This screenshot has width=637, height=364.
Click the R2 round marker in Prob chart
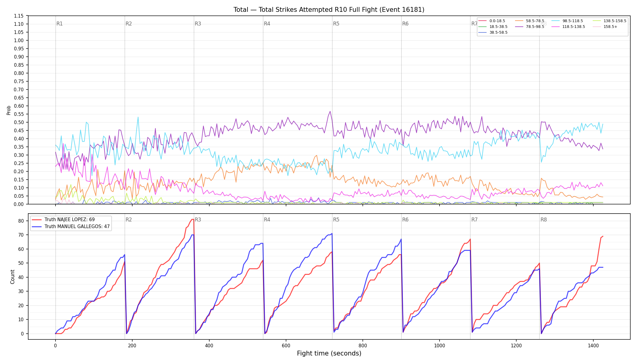[129, 24]
